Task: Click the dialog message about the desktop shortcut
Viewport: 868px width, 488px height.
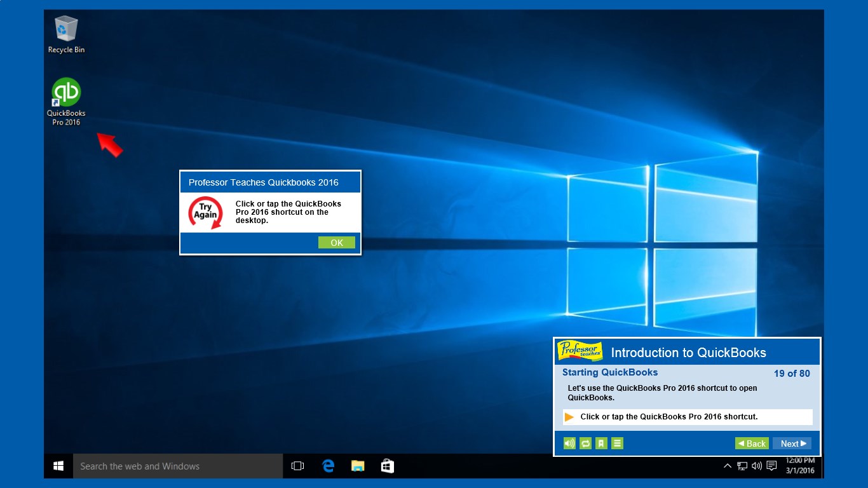Action: [288, 212]
